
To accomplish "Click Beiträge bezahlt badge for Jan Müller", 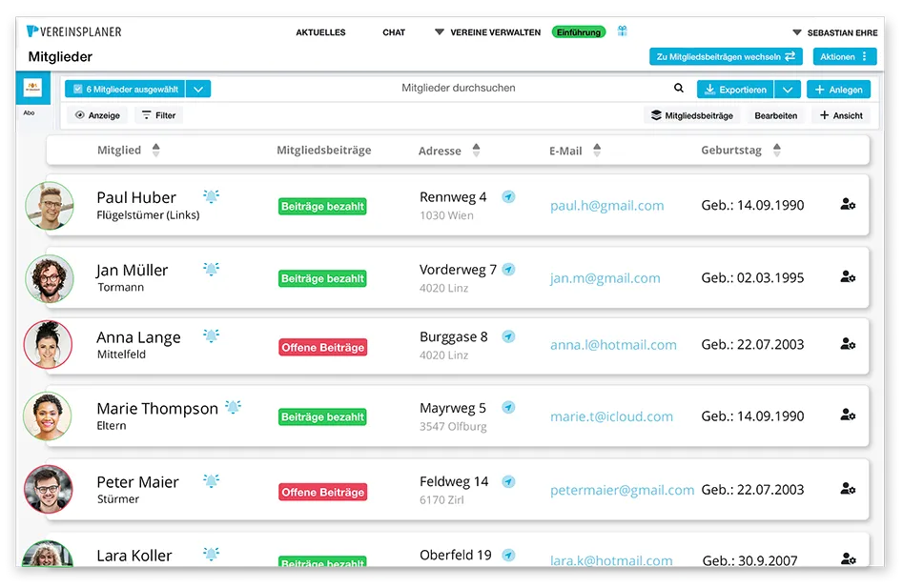I will (x=322, y=278).
